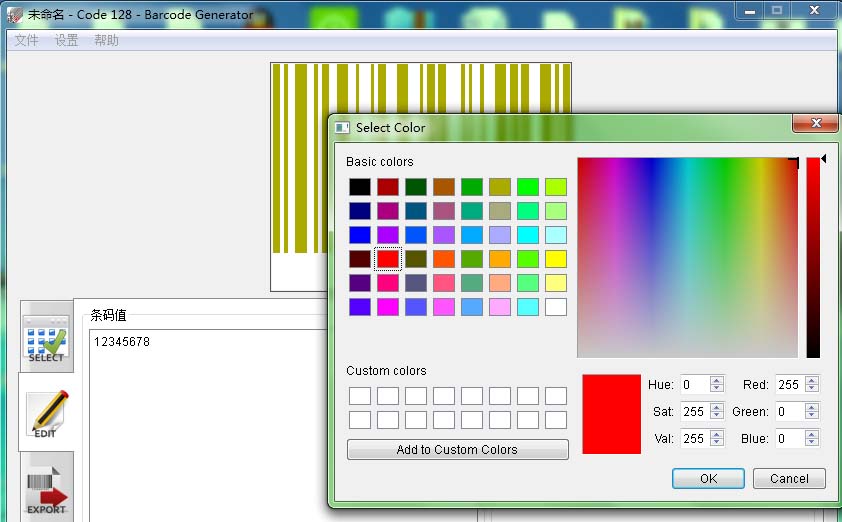Click the Sat value field
Screen dimensions: 842x522
pyautogui.click(x=695, y=411)
